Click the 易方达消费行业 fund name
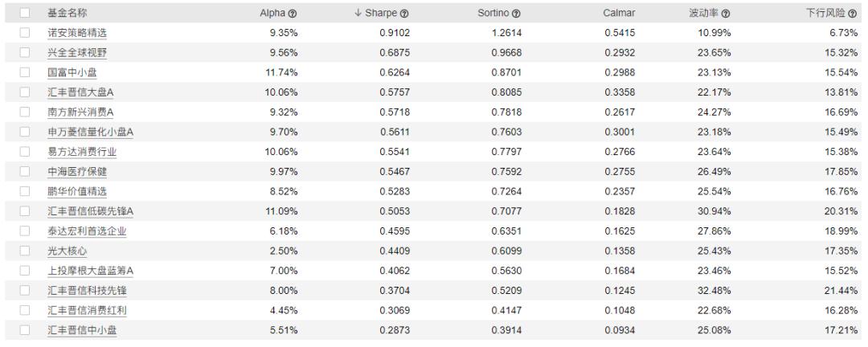Image resolution: width=868 pixels, height=347 pixels. click(82, 152)
